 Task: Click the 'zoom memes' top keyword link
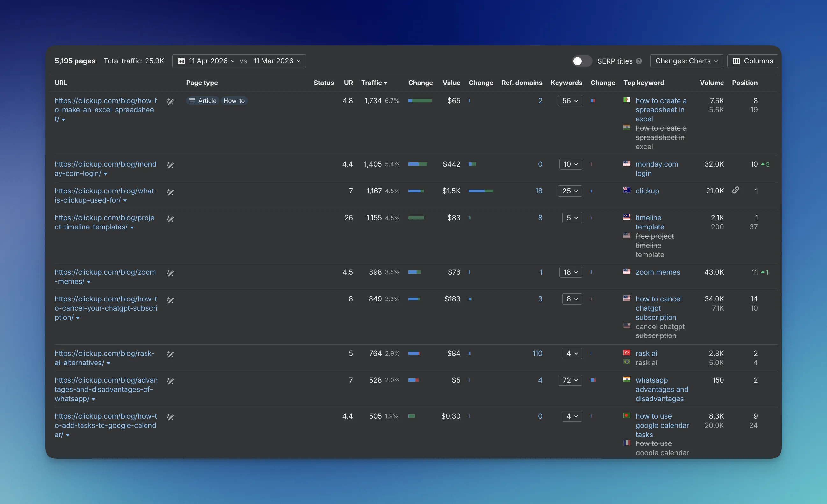coord(658,272)
